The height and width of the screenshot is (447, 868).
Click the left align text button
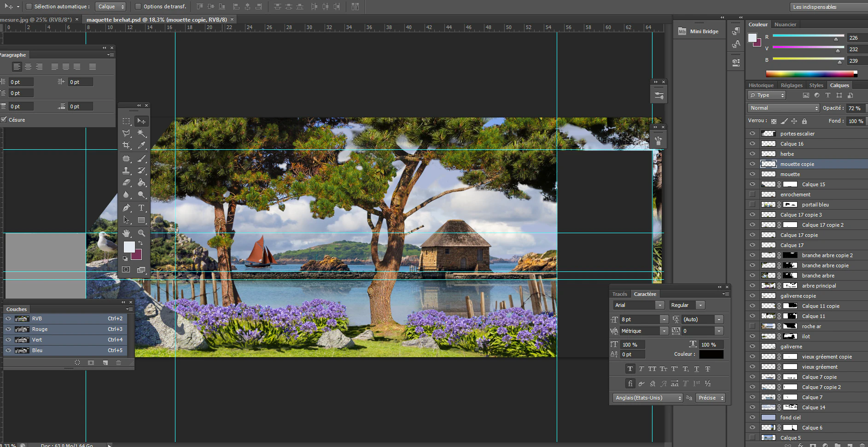tap(17, 67)
